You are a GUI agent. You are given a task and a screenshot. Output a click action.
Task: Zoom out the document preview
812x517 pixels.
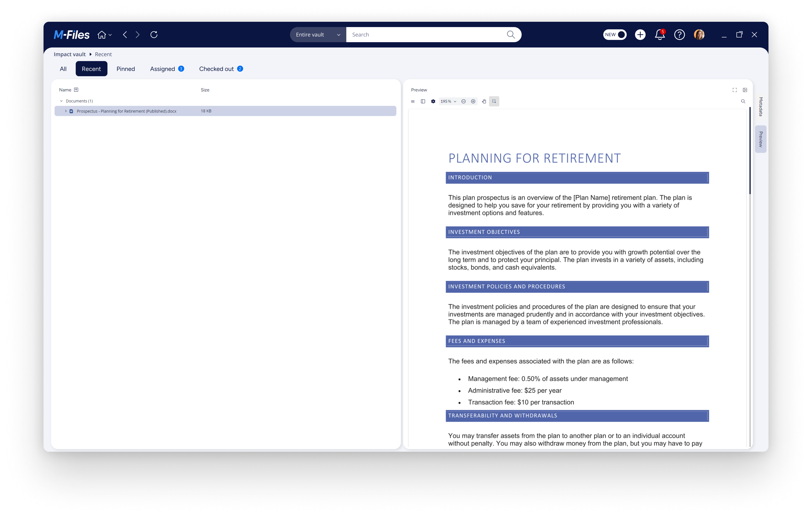point(463,101)
